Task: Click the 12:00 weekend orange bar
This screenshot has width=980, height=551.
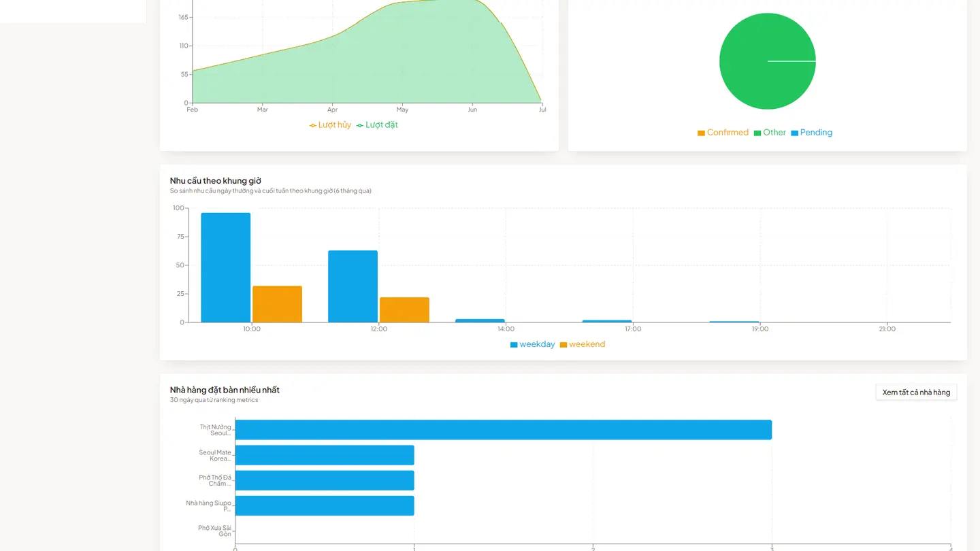Action: coord(404,310)
